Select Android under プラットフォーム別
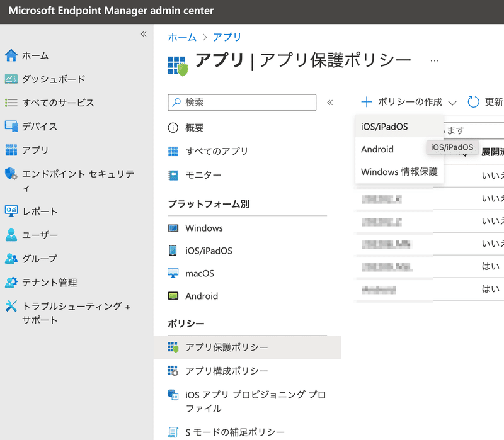This screenshot has height=440, width=504. (x=193, y=296)
